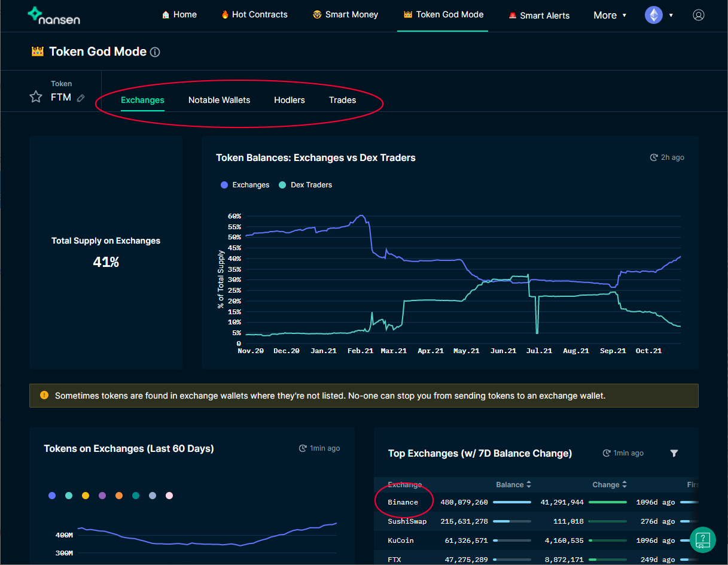Open Hot Contracts page

[254, 14]
